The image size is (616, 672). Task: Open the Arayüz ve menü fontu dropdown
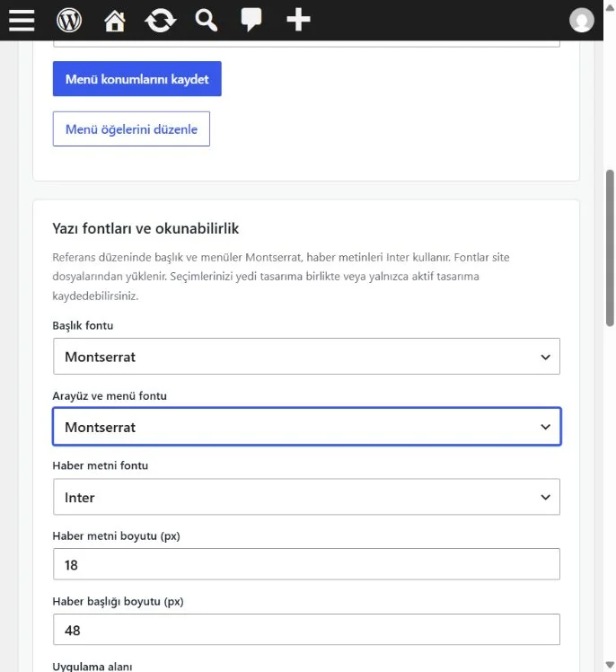[306, 427]
